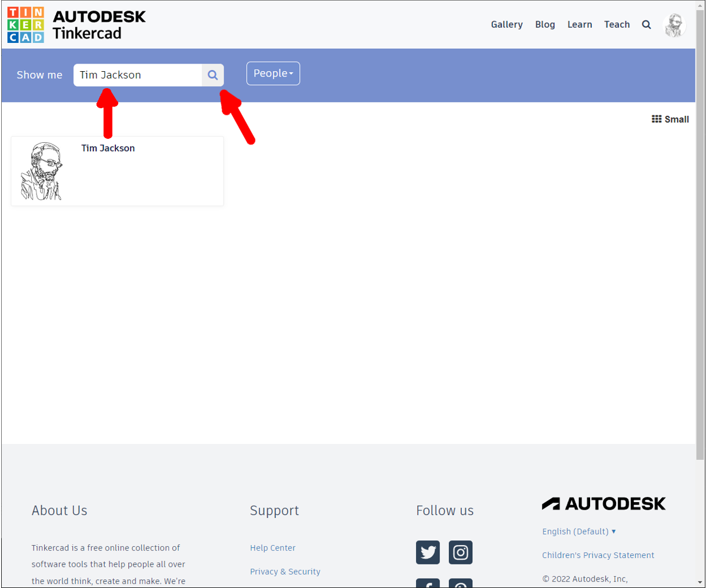This screenshot has width=706, height=588.
Task: Expand the People filter dropdown
Action: [x=273, y=73]
